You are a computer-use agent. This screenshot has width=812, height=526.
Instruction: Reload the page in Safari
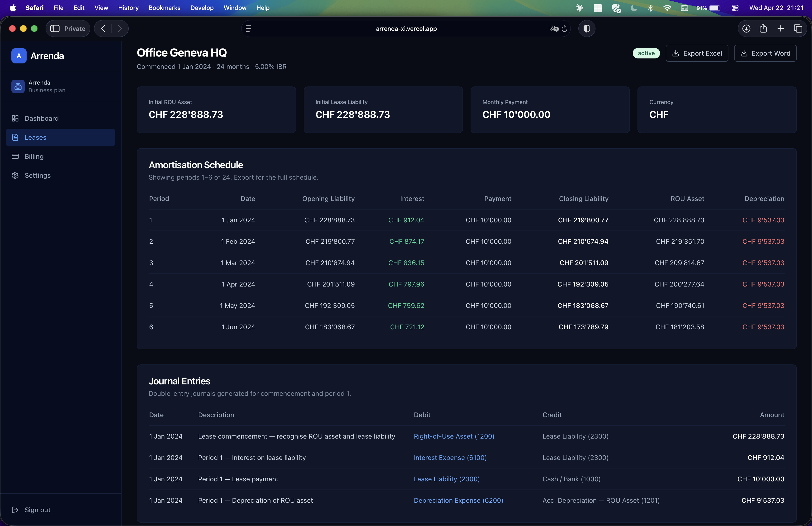point(564,29)
